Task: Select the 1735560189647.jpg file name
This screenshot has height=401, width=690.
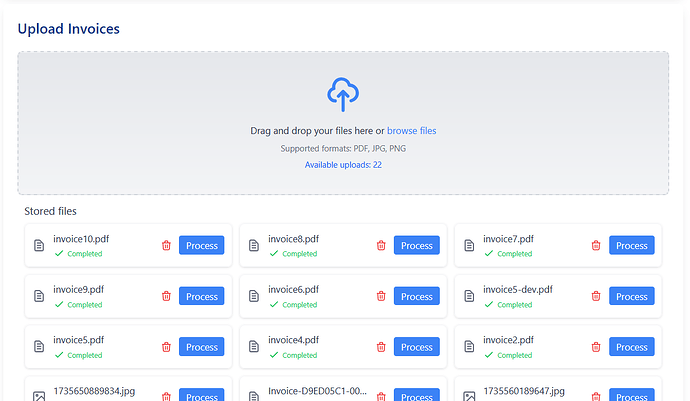Action: point(524,391)
